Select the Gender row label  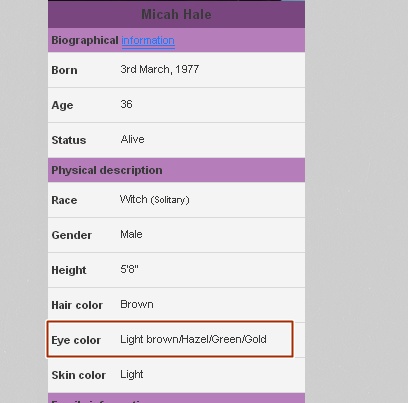pyautogui.click(x=72, y=235)
